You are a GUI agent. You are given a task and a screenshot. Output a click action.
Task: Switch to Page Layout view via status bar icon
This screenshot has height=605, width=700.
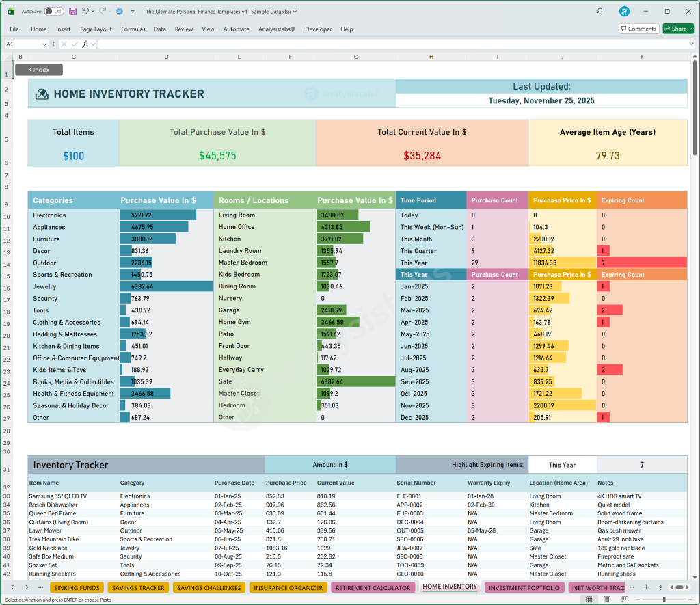[x=607, y=599]
